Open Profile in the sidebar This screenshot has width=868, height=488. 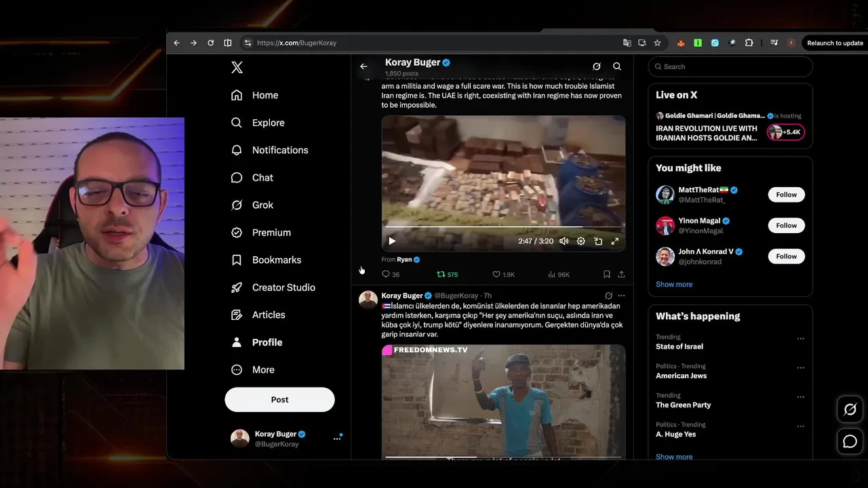[x=257, y=342]
